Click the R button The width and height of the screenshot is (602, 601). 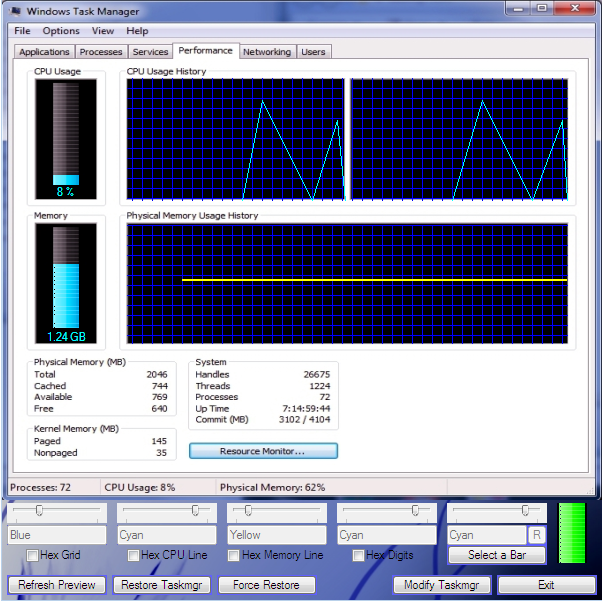click(537, 535)
